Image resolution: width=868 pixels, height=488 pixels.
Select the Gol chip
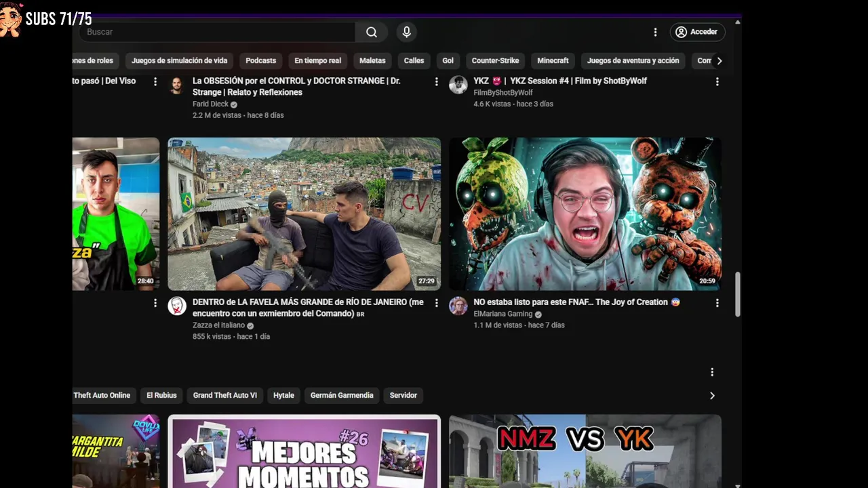(448, 61)
